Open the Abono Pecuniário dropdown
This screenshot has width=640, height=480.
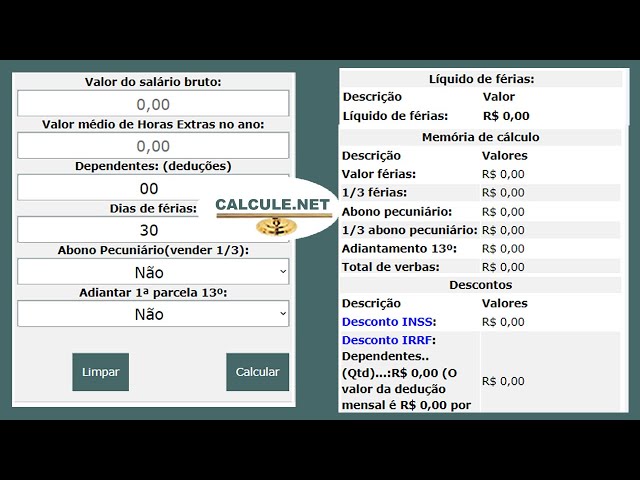click(153, 272)
